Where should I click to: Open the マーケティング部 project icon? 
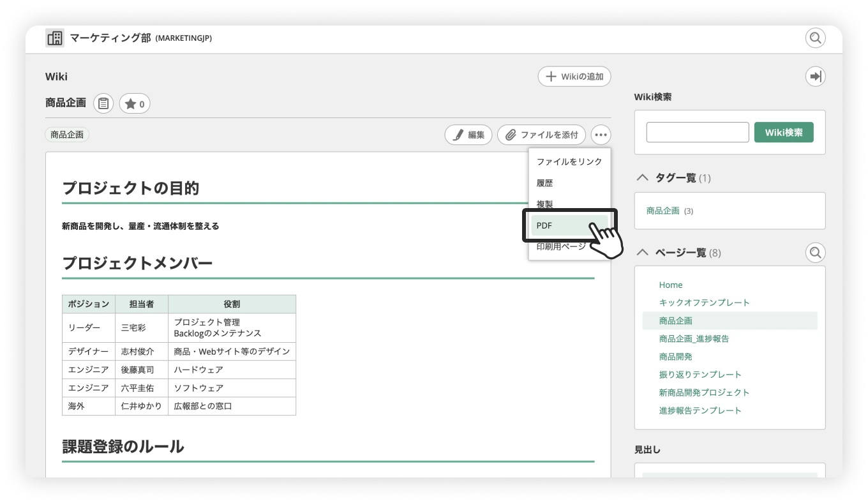coord(54,38)
